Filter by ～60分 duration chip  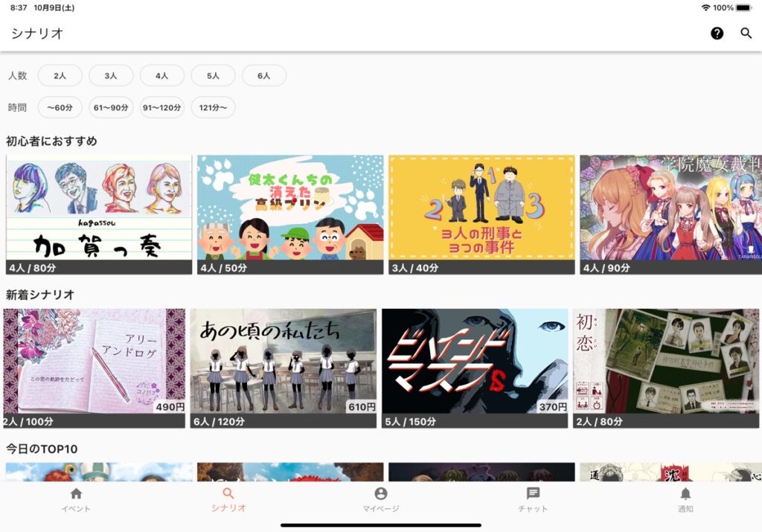(60, 108)
